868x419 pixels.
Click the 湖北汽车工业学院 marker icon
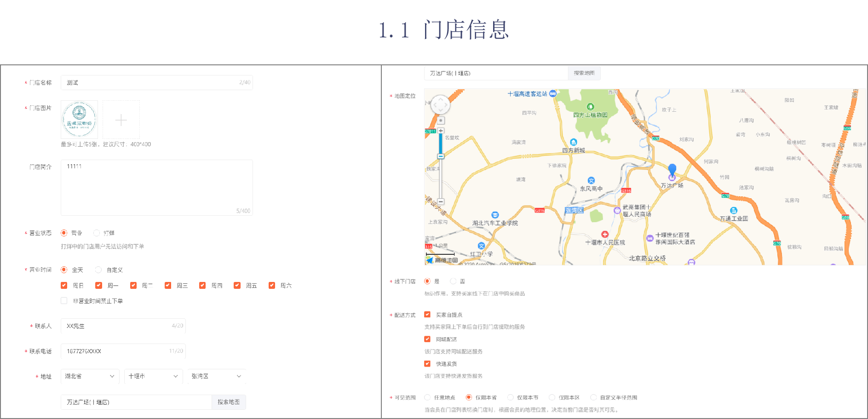click(x=495, y=215)
